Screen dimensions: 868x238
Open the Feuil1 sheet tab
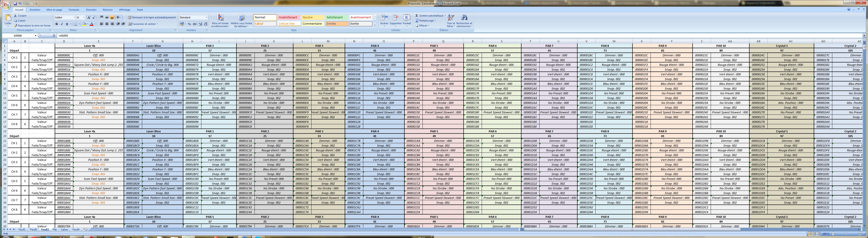22,230
